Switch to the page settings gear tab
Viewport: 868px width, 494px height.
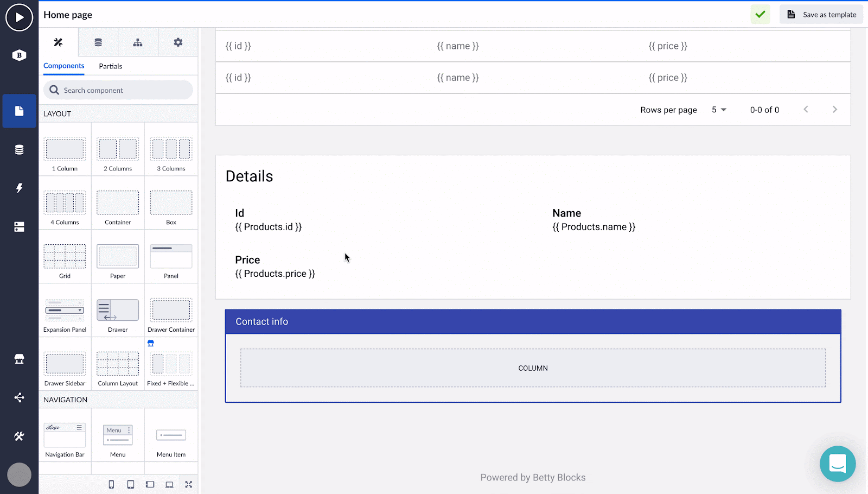pos(178,42)
